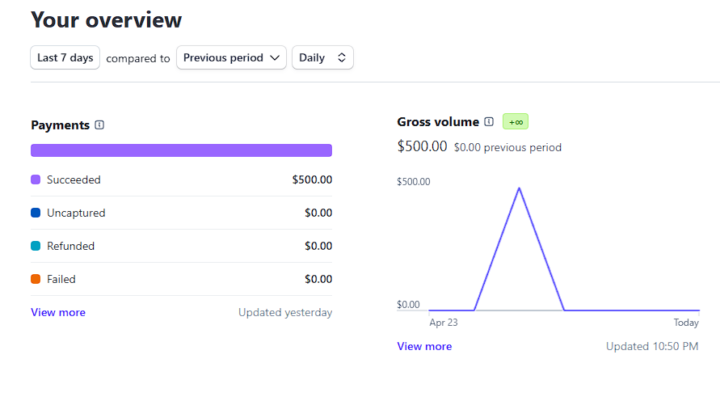The width and height of the screenshot is (720, 397).
Task: Click the purple Succeeded legend square
Action: point(35,179)
